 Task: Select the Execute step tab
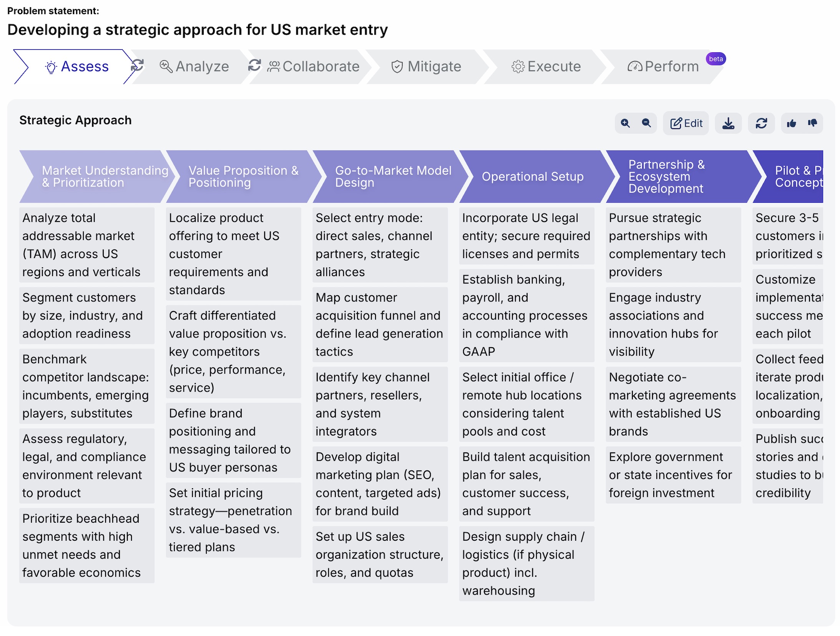546,67
